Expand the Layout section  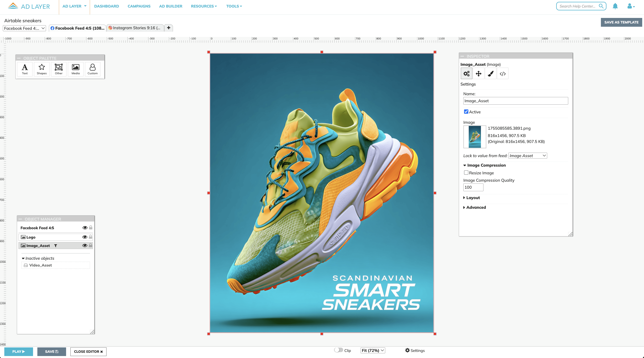point(473,198)
